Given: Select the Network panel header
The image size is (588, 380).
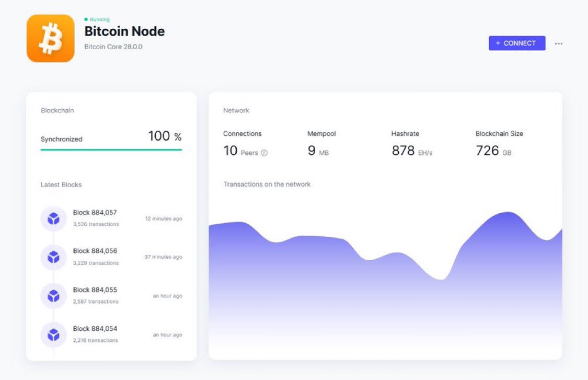Looking at the screenshot, I should pos(236,110).
